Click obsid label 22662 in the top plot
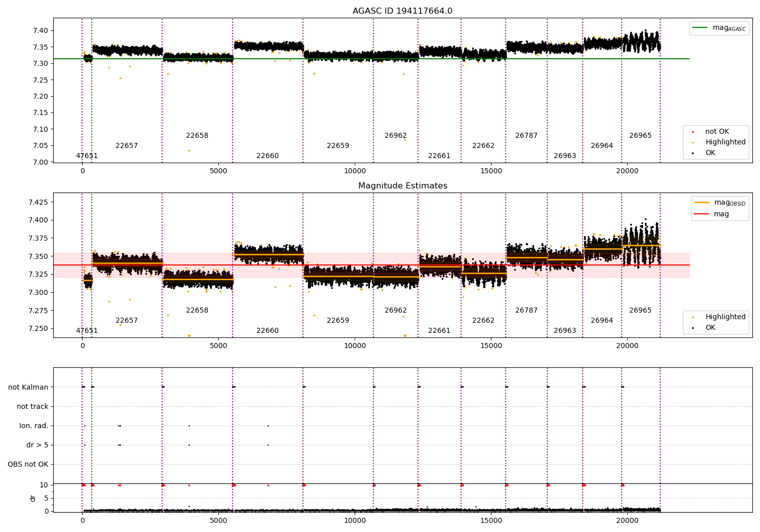 point(483,146)
